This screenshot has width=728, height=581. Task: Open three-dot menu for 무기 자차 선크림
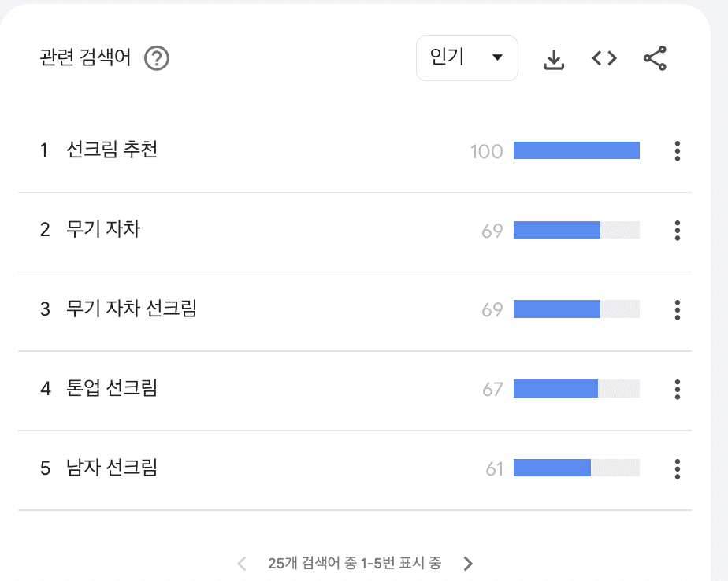pyautogui.click(x=677, y=309)
